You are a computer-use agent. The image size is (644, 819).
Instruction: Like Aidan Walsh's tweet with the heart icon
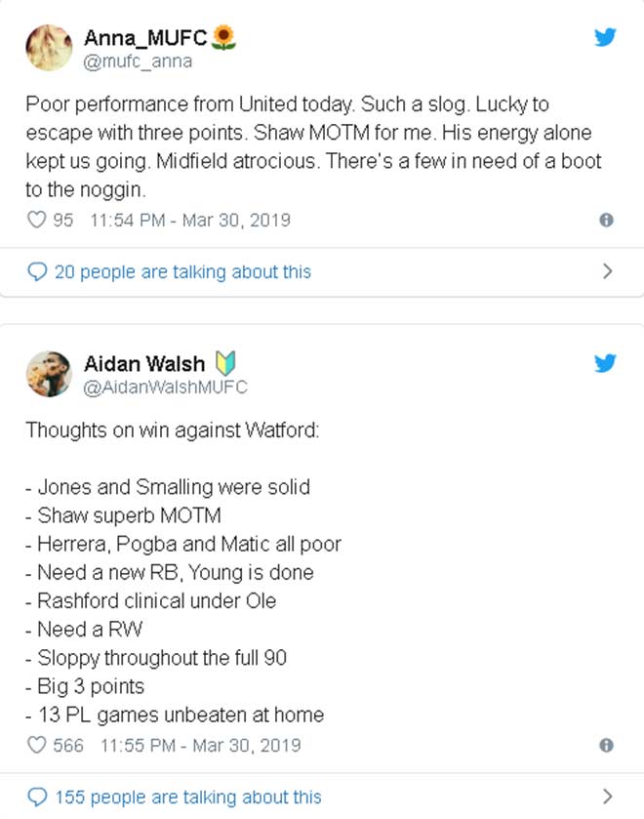click(x=36, y=746)
